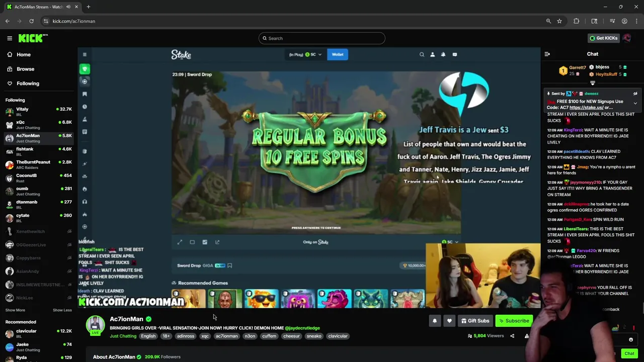Image resolution: width=644 pixels, height=362 pixels.
Task: Click LiberalTears username in chat
Action: 576,229
